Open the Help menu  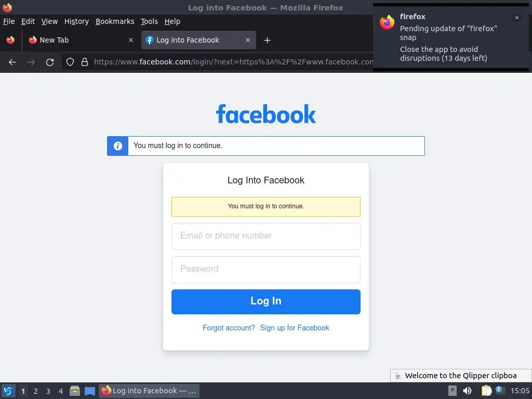[x=172, y=21]
